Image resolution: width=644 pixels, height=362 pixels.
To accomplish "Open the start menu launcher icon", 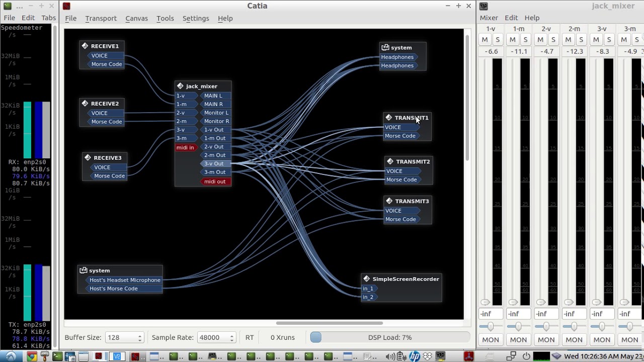I will (x=11, y=356).
